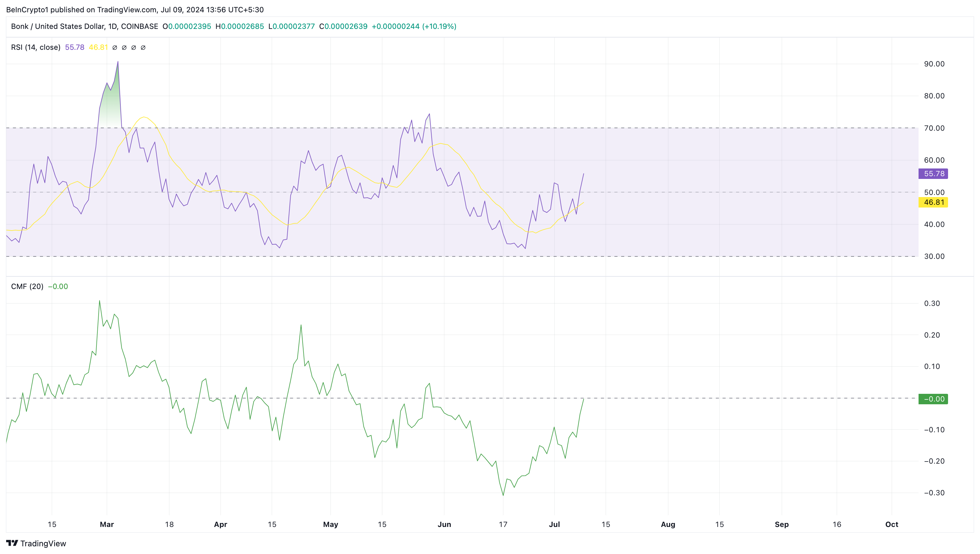Click RSI peak above 90 in March
Screen dimensions: 980x554
click(118, 62)
